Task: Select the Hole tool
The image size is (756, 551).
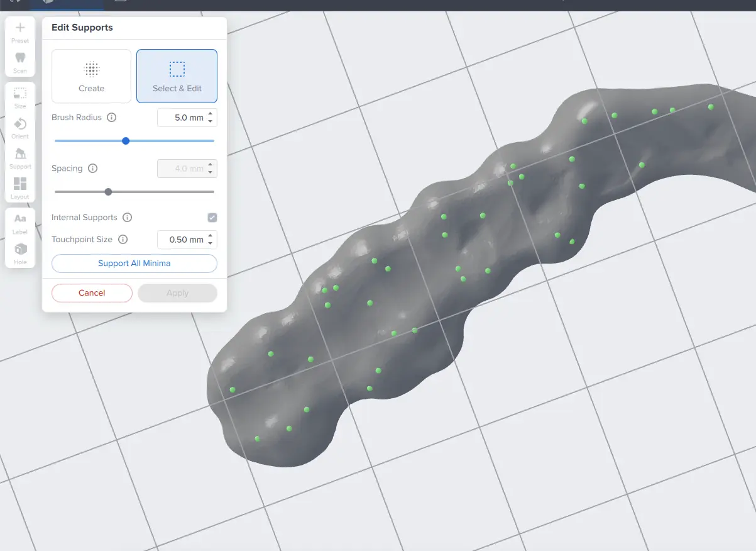Action: [20, 253]
